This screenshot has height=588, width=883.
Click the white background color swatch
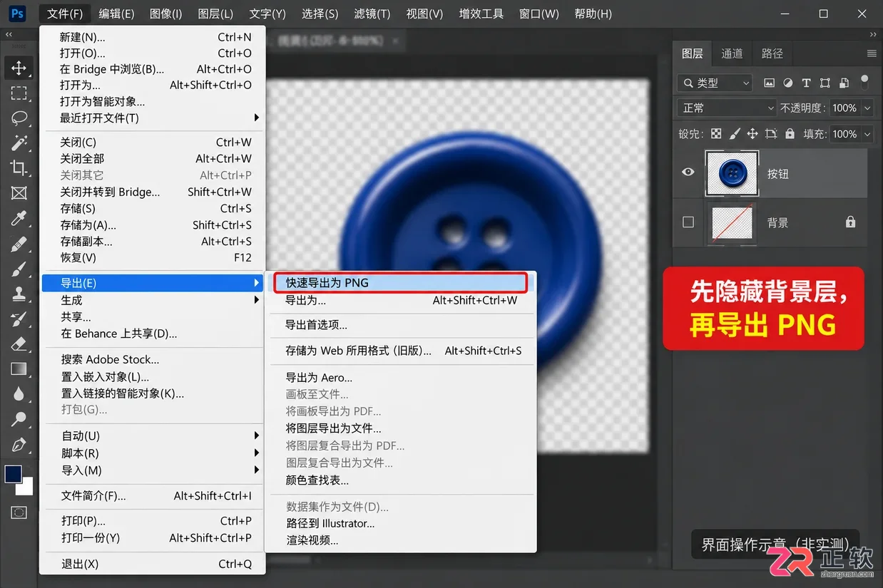click(x=26, y=488)
